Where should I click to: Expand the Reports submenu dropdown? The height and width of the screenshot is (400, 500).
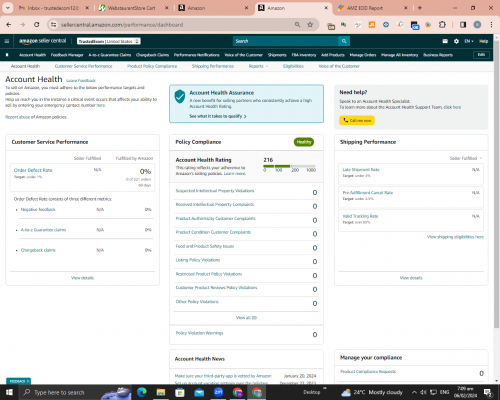click(258, 66)
